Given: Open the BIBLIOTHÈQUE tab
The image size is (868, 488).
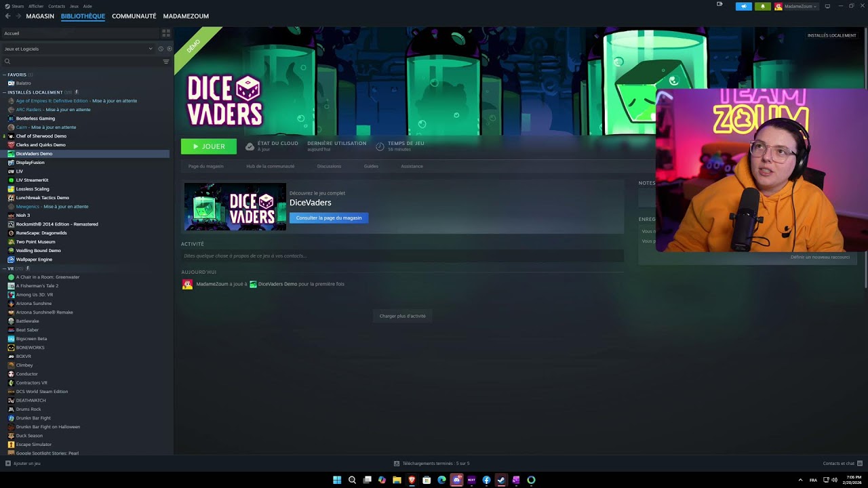Looking at the screenshot, I should click(83, 16).
